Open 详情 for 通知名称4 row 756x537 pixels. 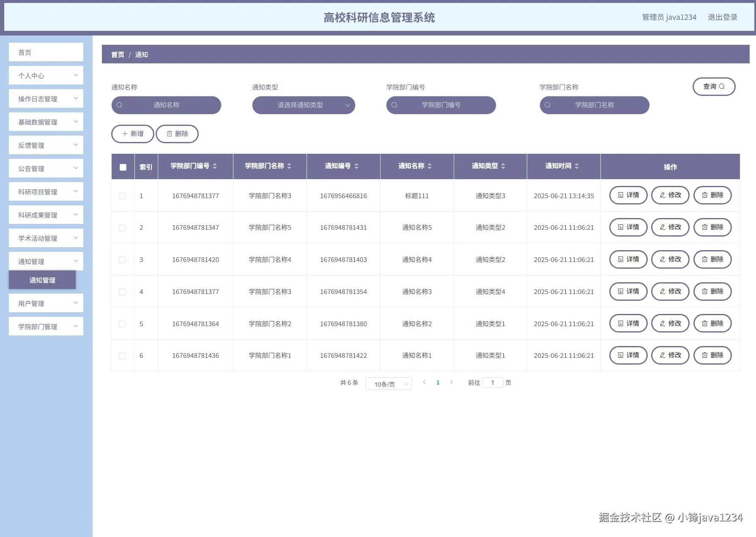click(x=628, y=259)
